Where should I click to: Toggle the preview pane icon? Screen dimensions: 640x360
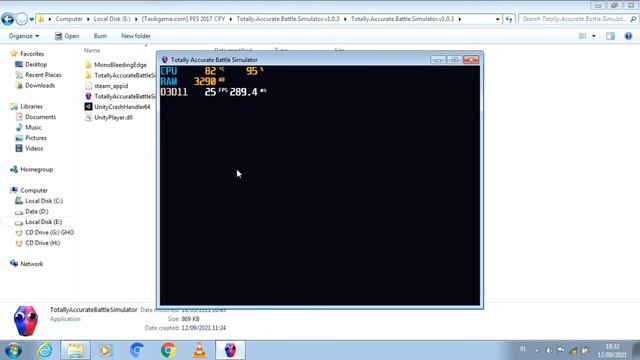coord(610,36)
